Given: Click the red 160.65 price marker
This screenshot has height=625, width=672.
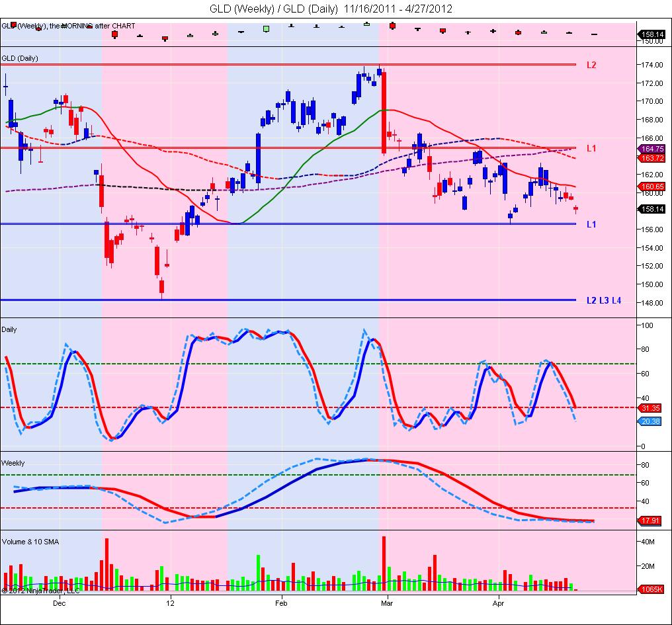Looking at the screenshot, I should pyautogui.click(x=652, y=187).
